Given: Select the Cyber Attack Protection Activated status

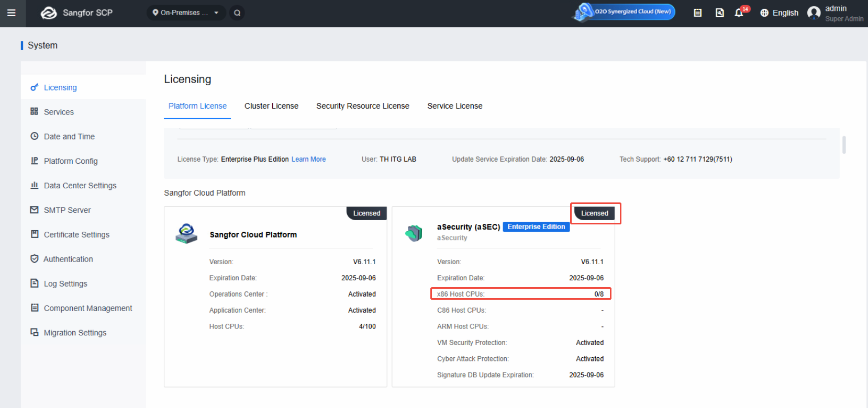Looking at the screenshot, I should click(x=589, y=359).
